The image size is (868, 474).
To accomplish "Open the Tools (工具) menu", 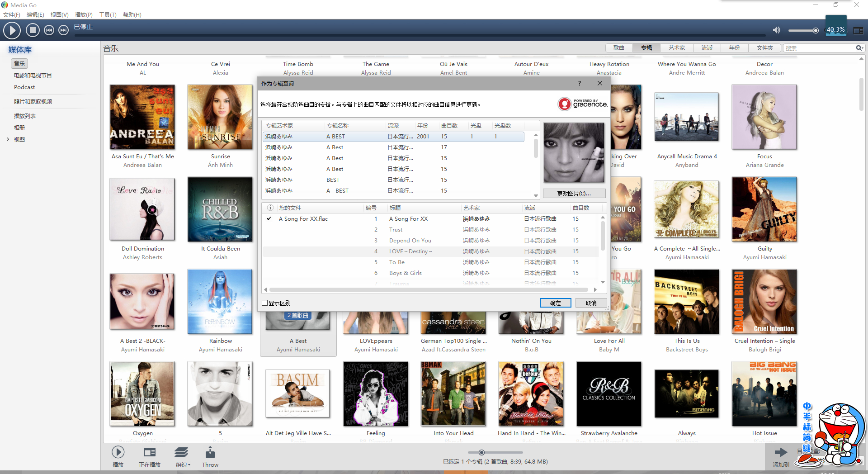I will [108, 15].
